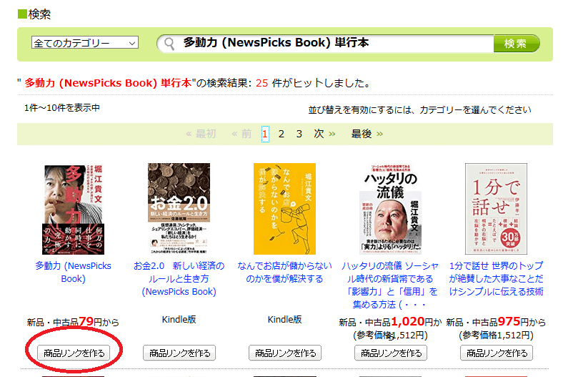Viewport: 588px width, 377px height.
Task: Click 商品リンクを作る under お金2.0
Action: [x=179, y=353]
